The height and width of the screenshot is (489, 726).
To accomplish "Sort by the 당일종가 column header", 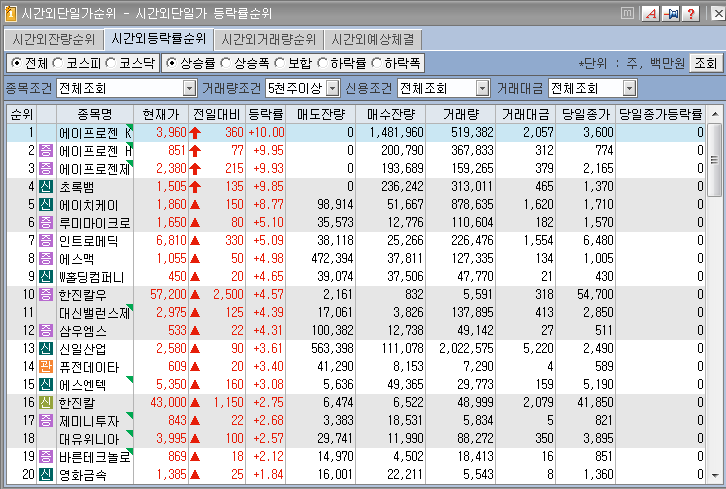I will (586, 114).
